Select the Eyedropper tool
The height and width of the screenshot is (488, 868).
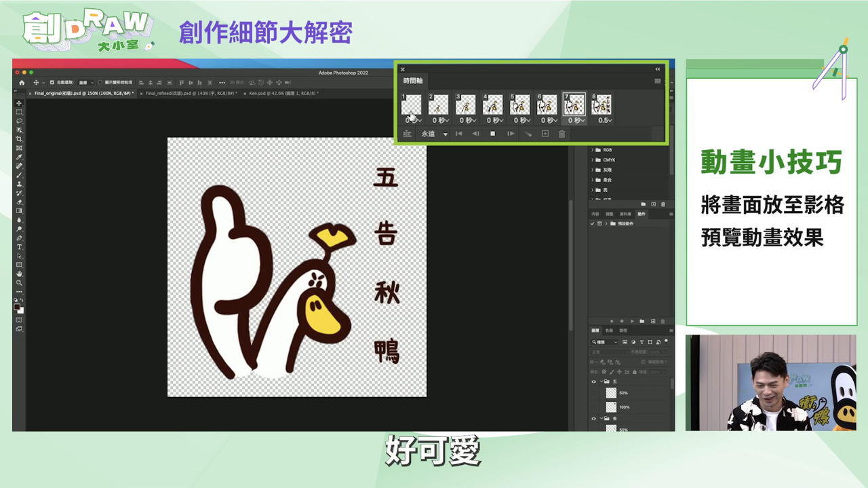[x=19, y=157]
